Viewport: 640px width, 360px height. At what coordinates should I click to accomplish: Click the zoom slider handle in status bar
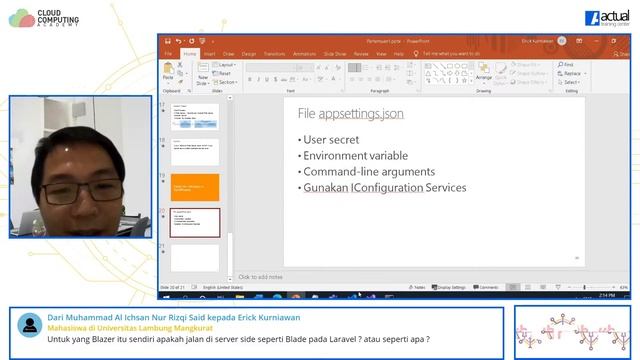584,287
